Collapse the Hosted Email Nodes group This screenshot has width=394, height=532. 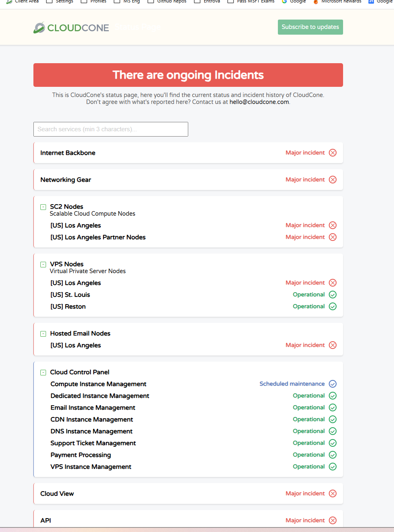click(x=43, y=334)
